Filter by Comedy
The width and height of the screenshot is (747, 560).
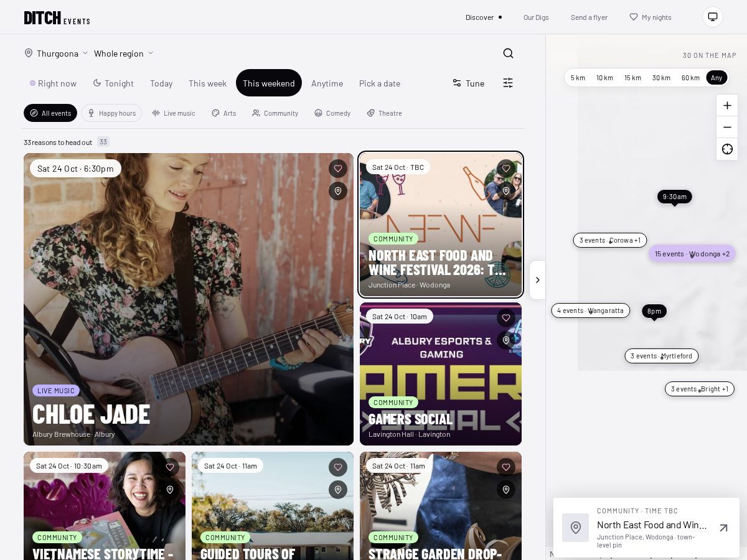coord(332,113)
